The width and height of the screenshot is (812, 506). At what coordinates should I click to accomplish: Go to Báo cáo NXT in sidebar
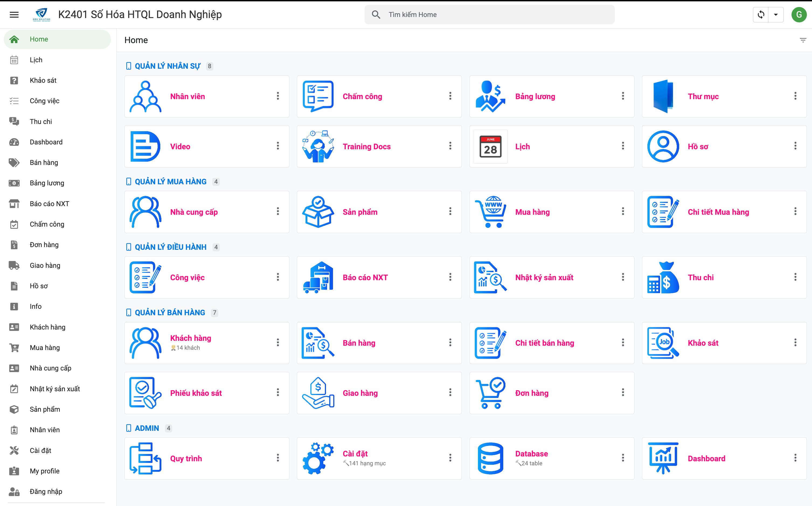click(49, 203)
